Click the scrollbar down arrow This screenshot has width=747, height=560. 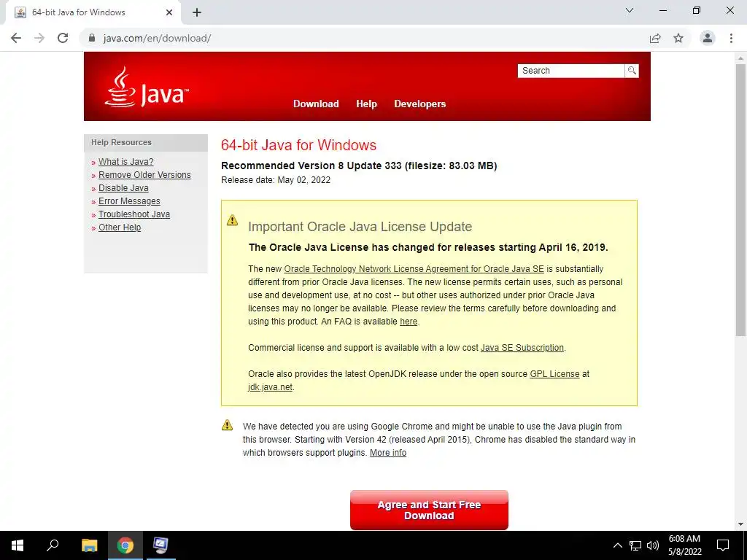740,525
